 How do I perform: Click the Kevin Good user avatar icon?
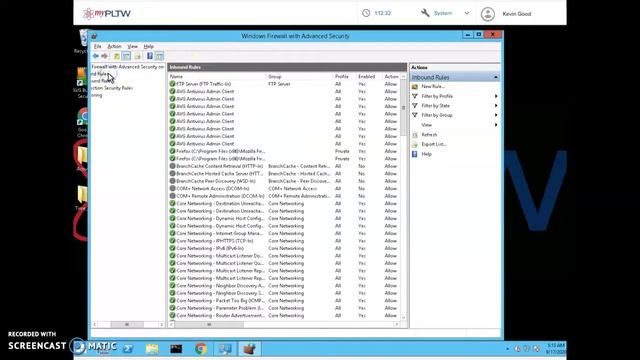(x=488, y=14)
